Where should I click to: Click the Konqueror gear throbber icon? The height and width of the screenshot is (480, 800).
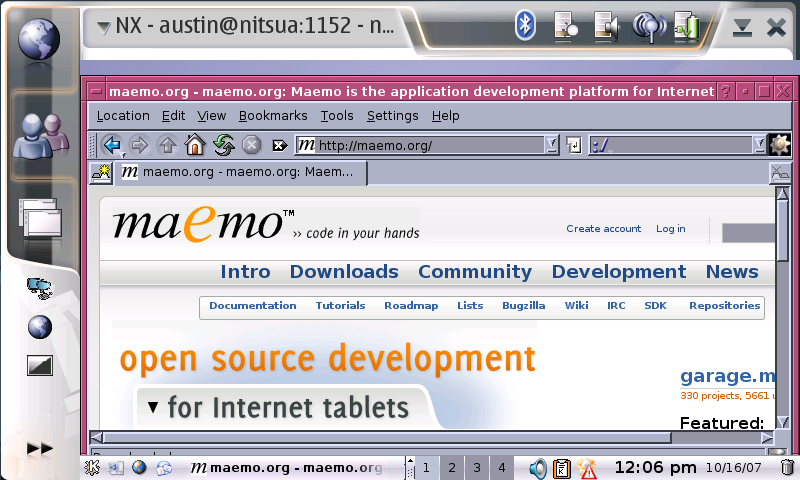point(780,145)
